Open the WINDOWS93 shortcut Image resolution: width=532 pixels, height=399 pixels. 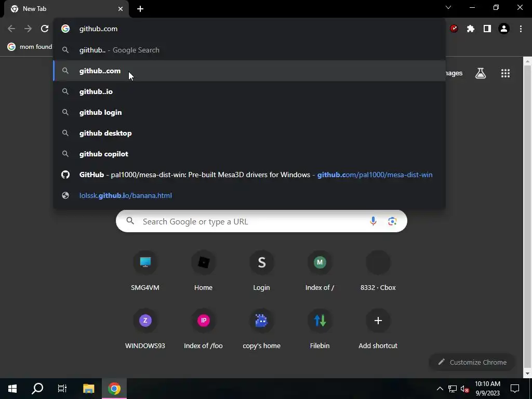point(145,329)
